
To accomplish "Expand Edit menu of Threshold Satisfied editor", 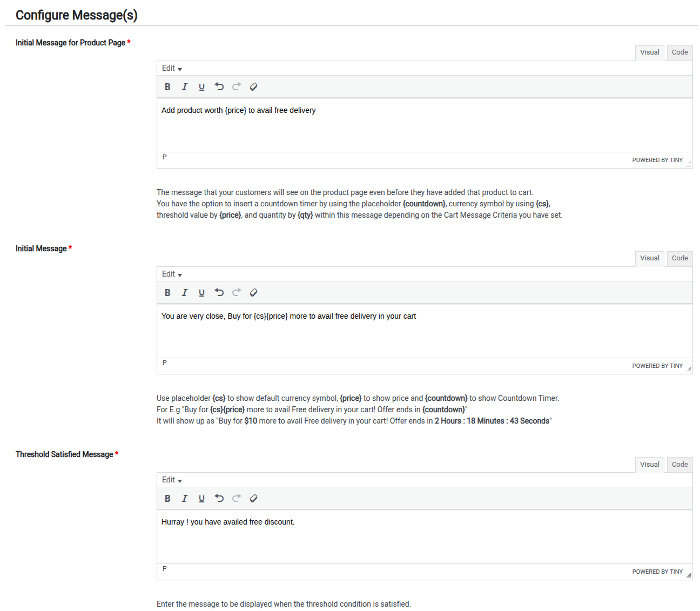I will pyautogui.click(x=172, y=480).
